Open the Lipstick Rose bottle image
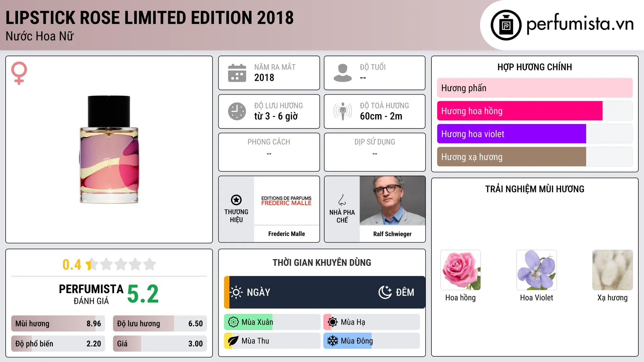This screenshot has width=644, height=362. (x=109, y=150)
